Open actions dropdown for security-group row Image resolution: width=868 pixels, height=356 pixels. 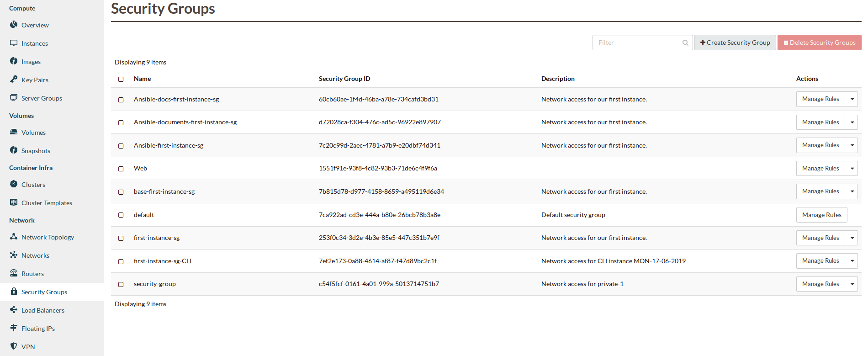pyautogui.click(x=852, y=284)
